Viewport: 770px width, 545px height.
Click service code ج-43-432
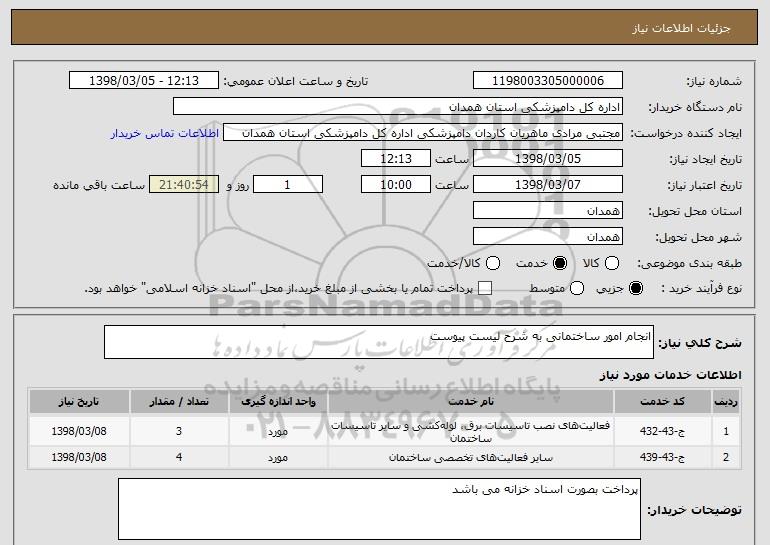662,432
